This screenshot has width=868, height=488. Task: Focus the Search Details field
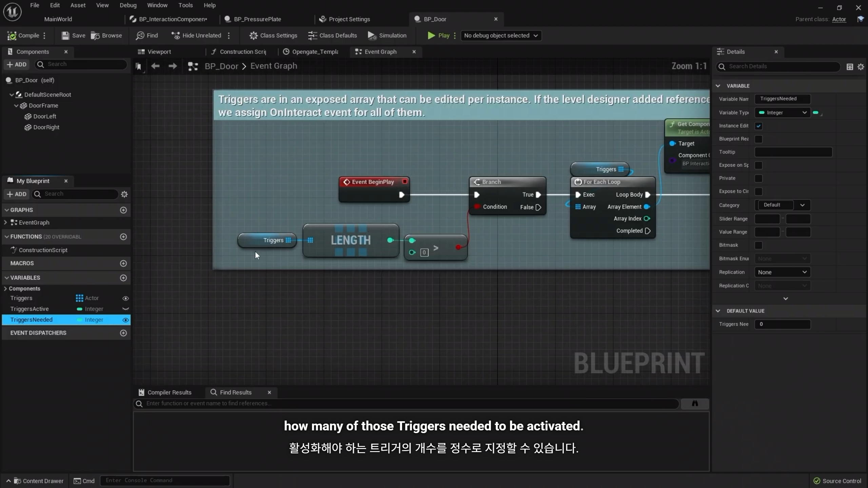point(778,66)
